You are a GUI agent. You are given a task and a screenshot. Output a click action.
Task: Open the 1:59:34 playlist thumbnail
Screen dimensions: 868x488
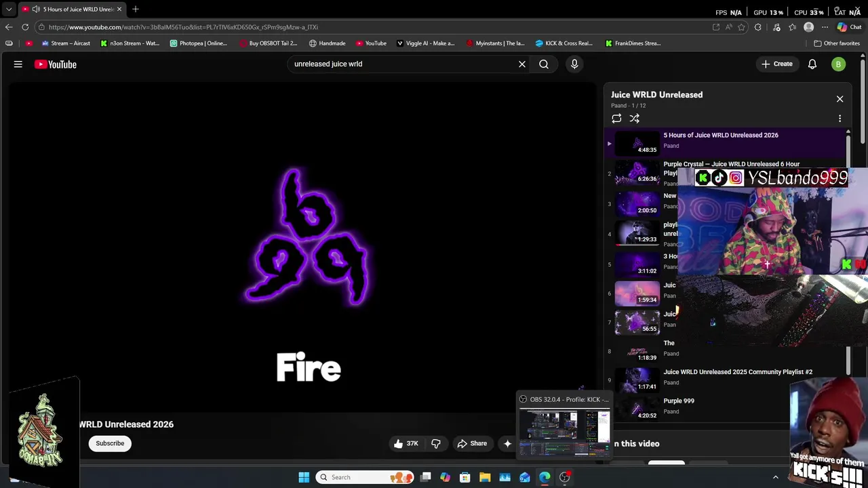coord(637,293)
